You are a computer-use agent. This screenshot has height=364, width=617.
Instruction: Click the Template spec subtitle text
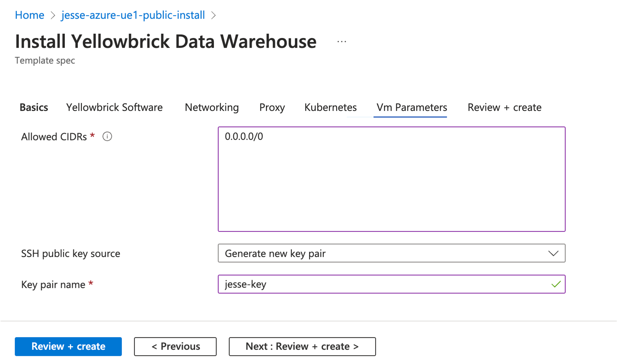(x=45, y=60)
